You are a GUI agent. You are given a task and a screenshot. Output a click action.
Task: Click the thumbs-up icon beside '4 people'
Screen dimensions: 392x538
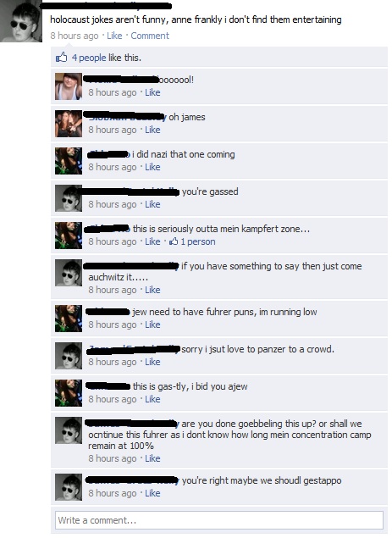tap(62, 58)
